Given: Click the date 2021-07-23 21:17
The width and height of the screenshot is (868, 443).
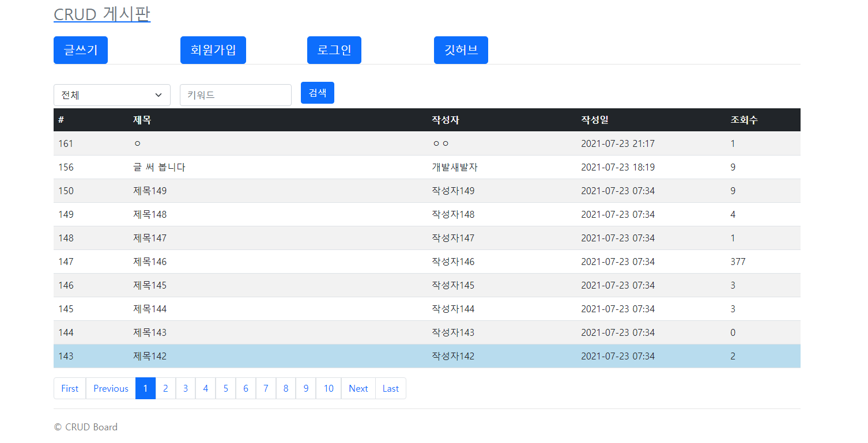Looking at the screenshot, I should [x=618, y=144].
